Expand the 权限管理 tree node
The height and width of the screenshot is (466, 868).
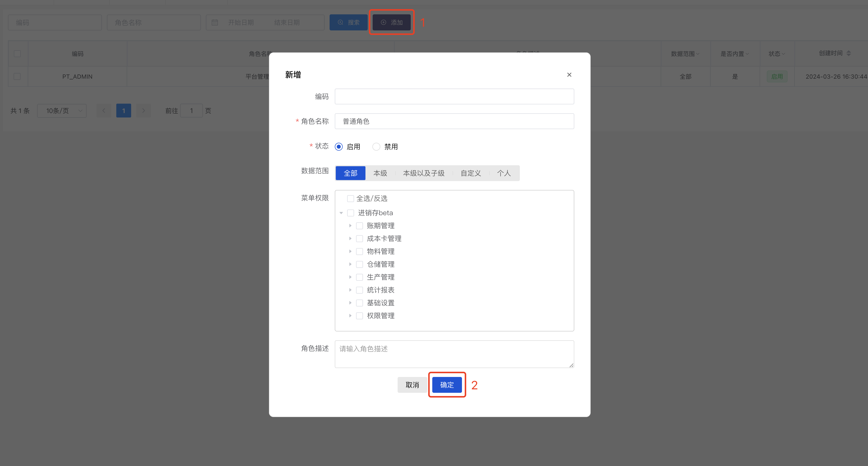(x=350, y=316)
